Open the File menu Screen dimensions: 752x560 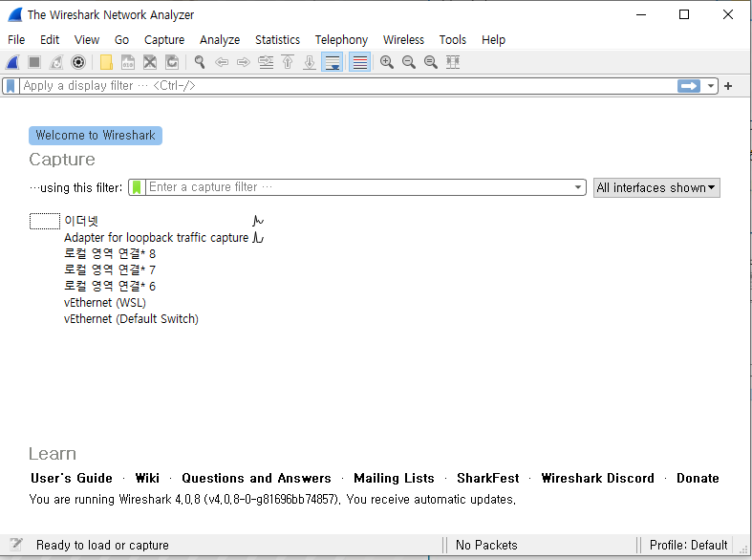click(x=16, y=40)
